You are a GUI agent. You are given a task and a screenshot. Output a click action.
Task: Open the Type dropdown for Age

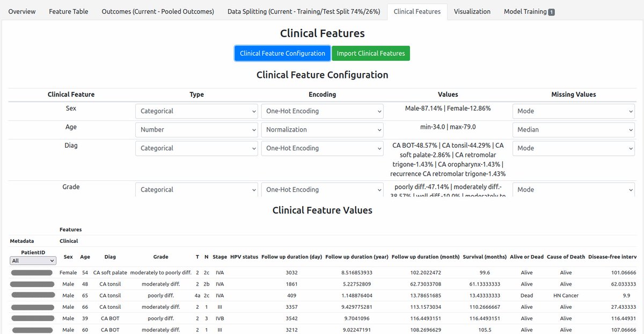point(197,129)
